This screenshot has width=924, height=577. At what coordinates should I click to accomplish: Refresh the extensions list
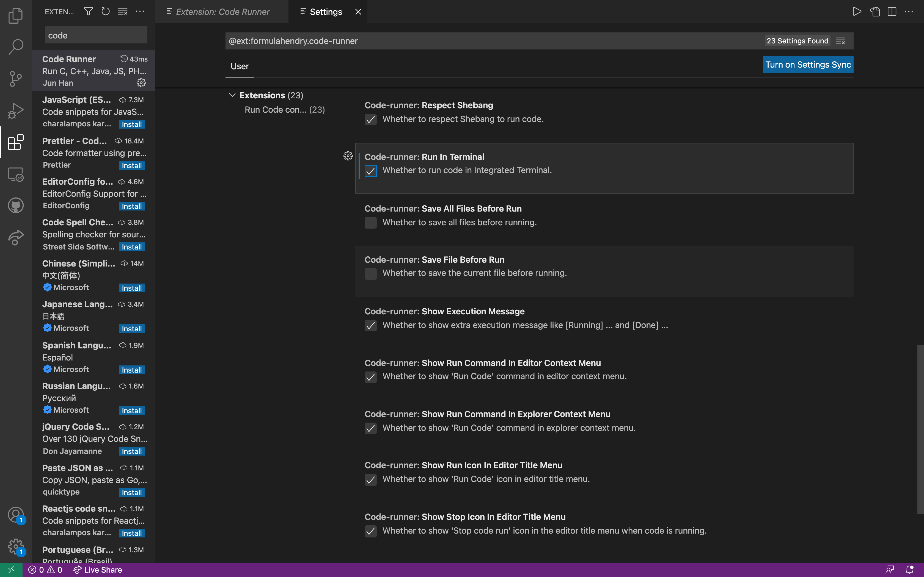(x=105, y=12)
